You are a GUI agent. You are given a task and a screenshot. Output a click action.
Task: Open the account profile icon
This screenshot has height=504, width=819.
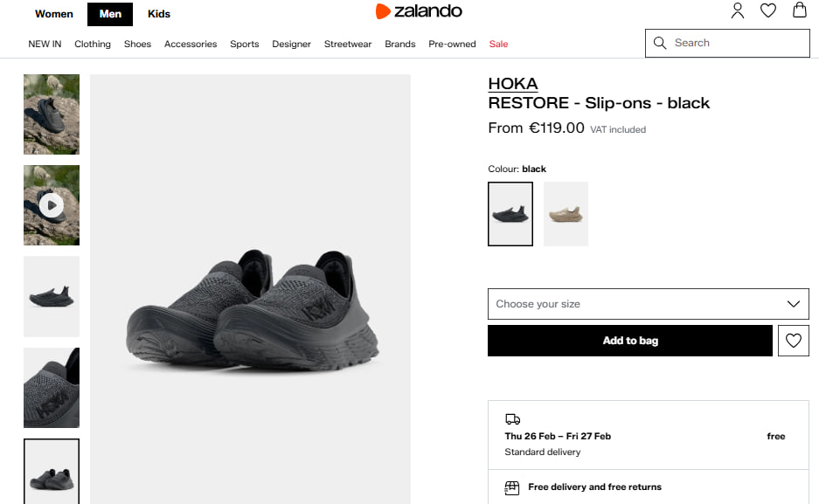pos(738,10)
